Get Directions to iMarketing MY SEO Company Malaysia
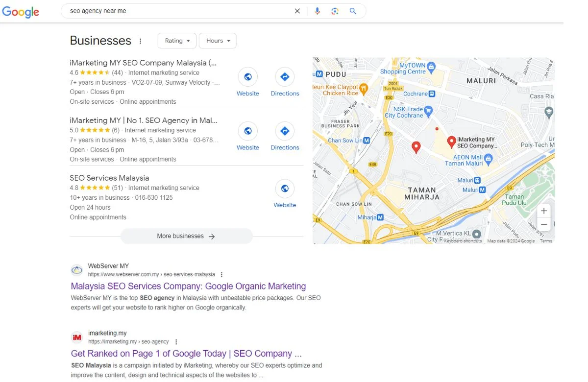The image size is (588, 382). tap(285, 82)
